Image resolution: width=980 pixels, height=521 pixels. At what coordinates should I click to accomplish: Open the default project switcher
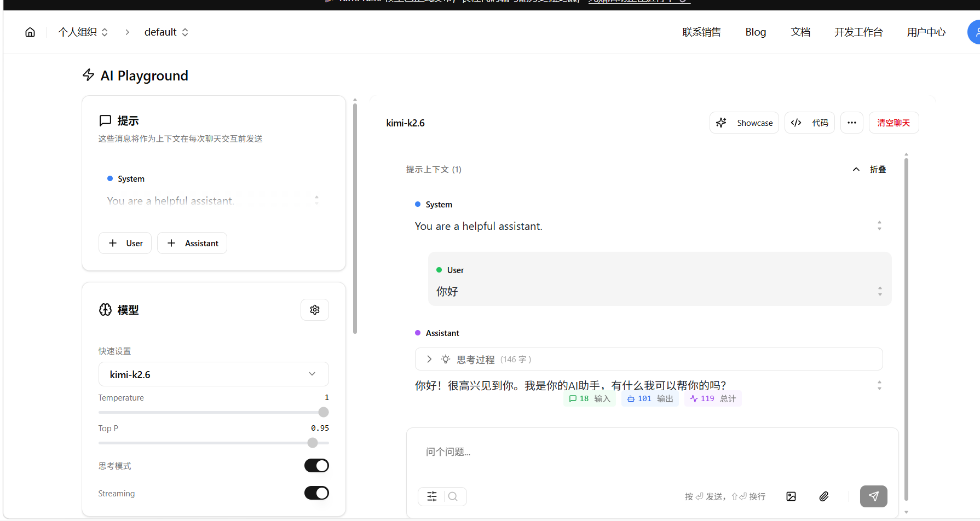point(166,32)
